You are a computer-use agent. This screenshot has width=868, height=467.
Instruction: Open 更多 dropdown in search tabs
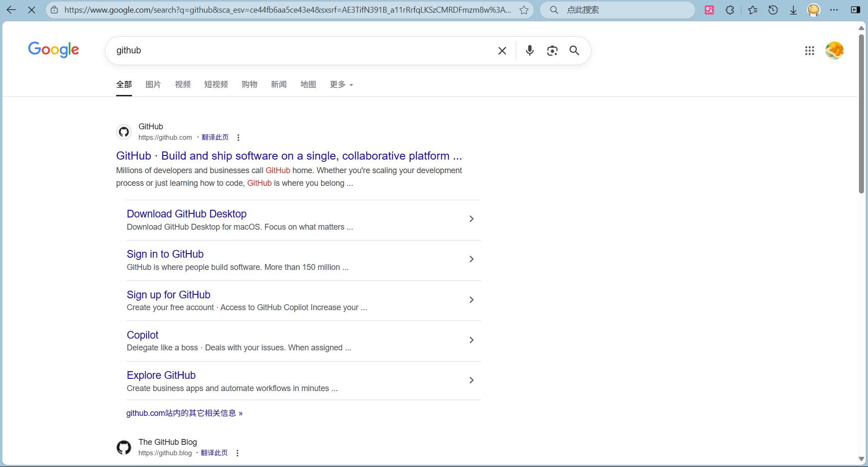coord(341,85)
